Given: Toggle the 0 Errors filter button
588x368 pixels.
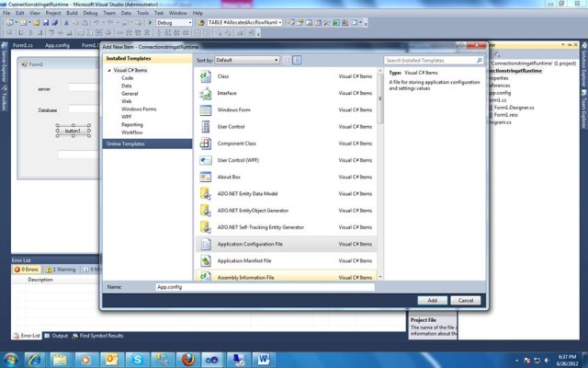Looking at the screenshot, I should (27, 270).
